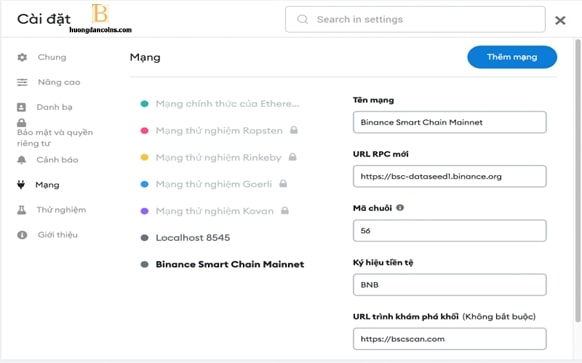
Task: Click the URL RPC mới input field
Action: [449, 176]
